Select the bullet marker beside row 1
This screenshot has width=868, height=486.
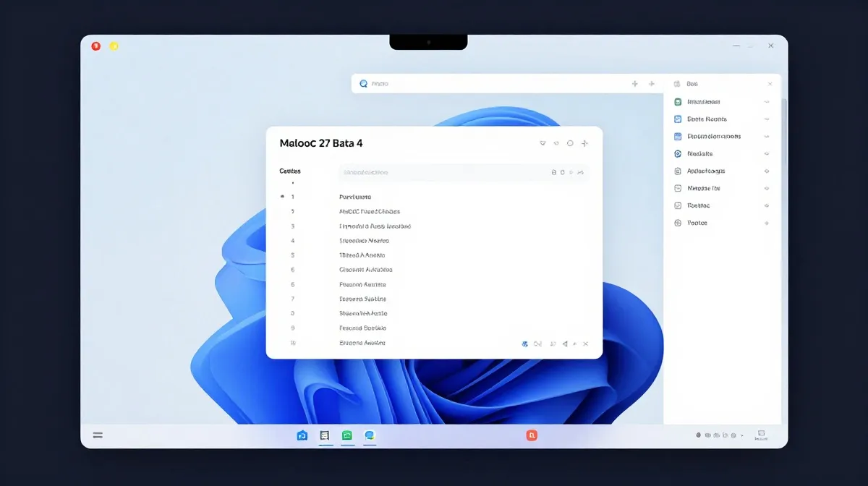pyautogui.click(x=281, y=197)
